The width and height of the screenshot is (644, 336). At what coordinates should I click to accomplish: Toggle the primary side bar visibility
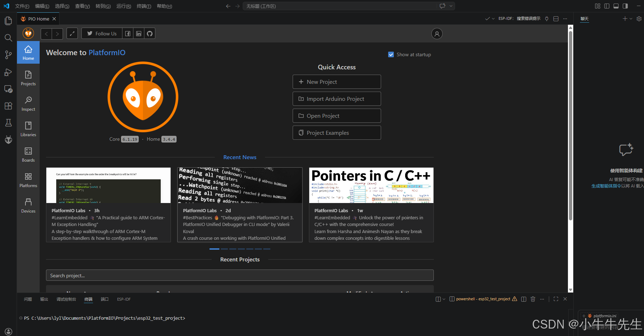point(607,6)
